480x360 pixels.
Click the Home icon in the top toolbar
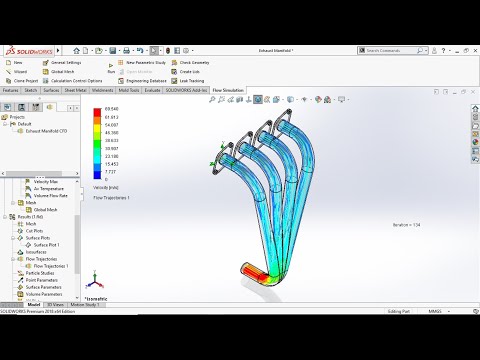[x=76, y=51]
